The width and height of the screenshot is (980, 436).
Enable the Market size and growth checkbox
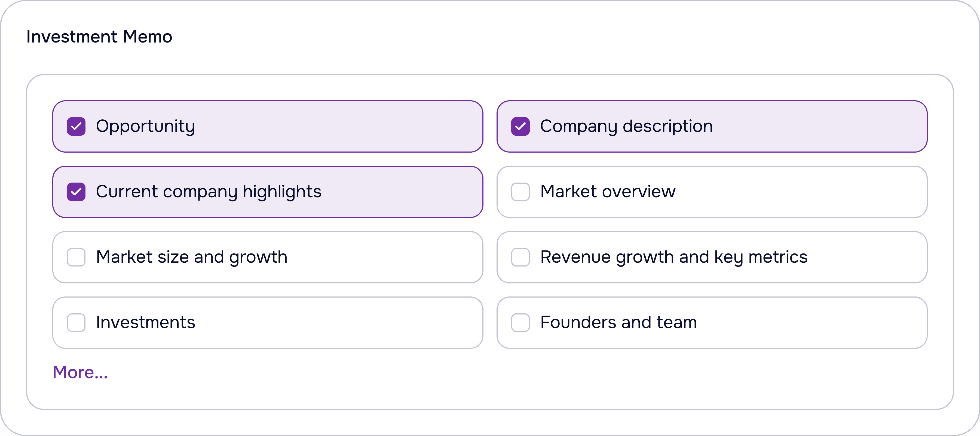(76, 258)
